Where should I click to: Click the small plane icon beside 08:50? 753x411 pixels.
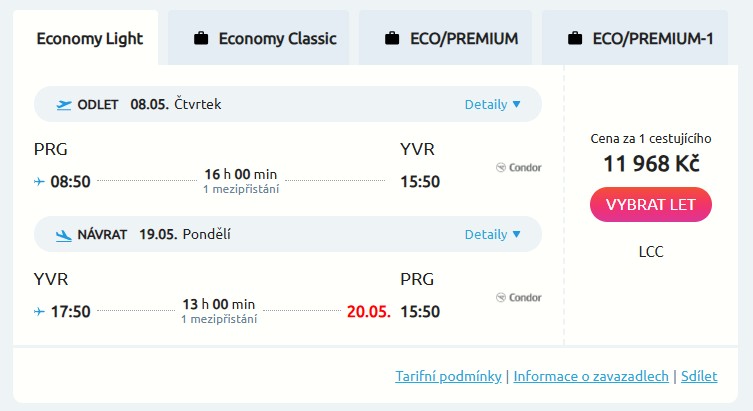pyautogui.click(x=40, y=182)
